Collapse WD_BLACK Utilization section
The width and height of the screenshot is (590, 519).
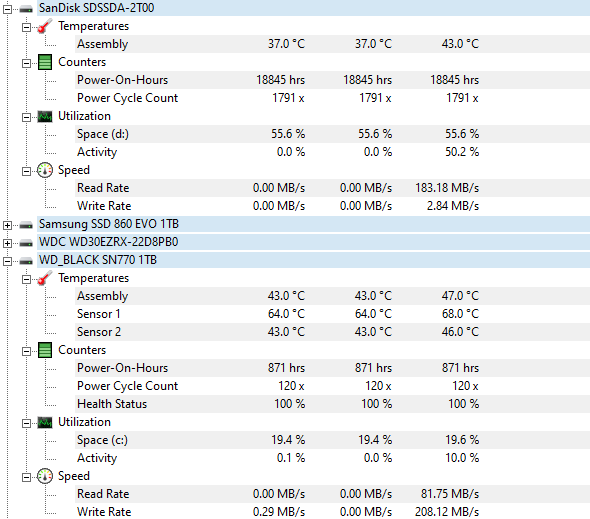[26, 423]
